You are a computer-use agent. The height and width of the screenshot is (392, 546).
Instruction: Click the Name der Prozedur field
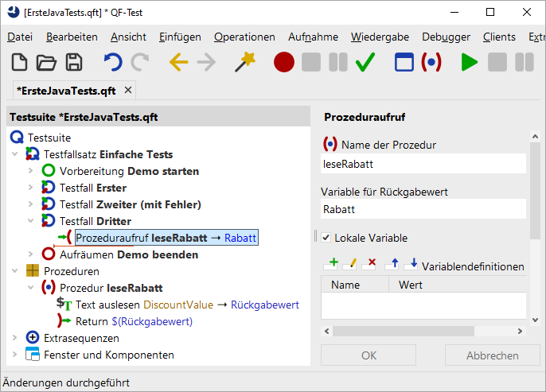423,164
